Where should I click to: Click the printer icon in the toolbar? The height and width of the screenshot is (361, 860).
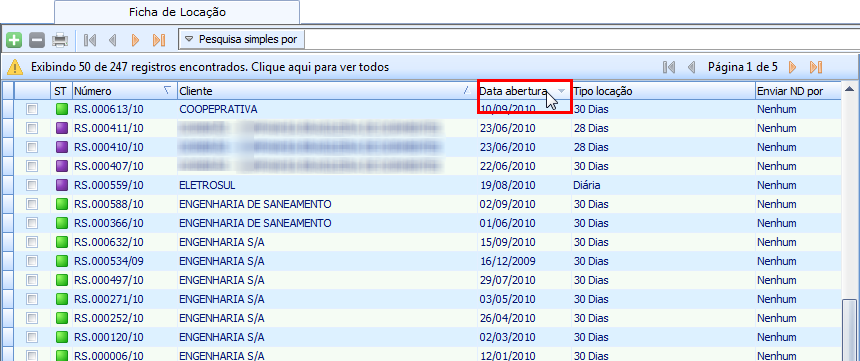60,40
